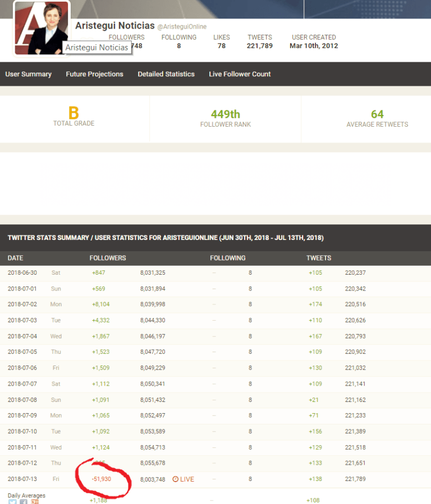
Task: Select the B total grade box
Action: click(x=74, y=118)
